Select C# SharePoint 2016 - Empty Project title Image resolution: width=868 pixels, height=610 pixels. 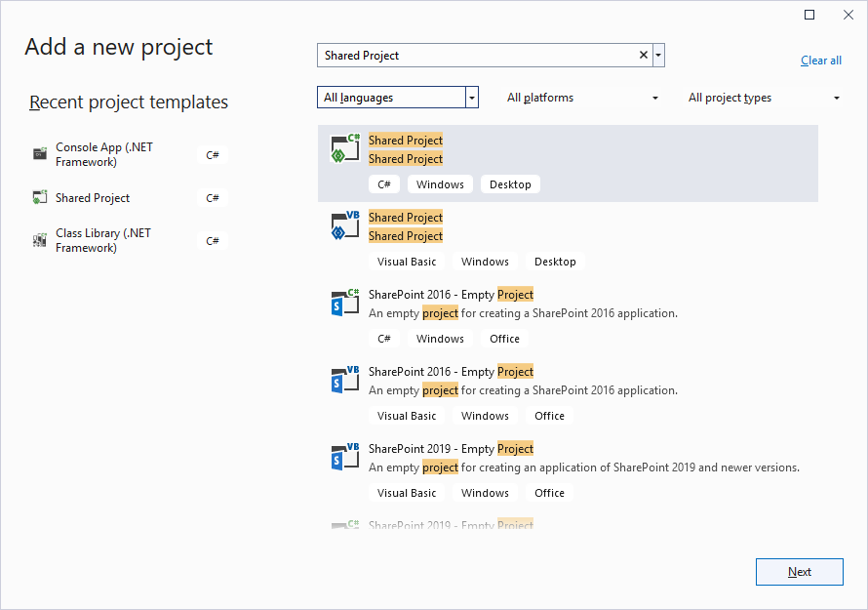[452, 294]
